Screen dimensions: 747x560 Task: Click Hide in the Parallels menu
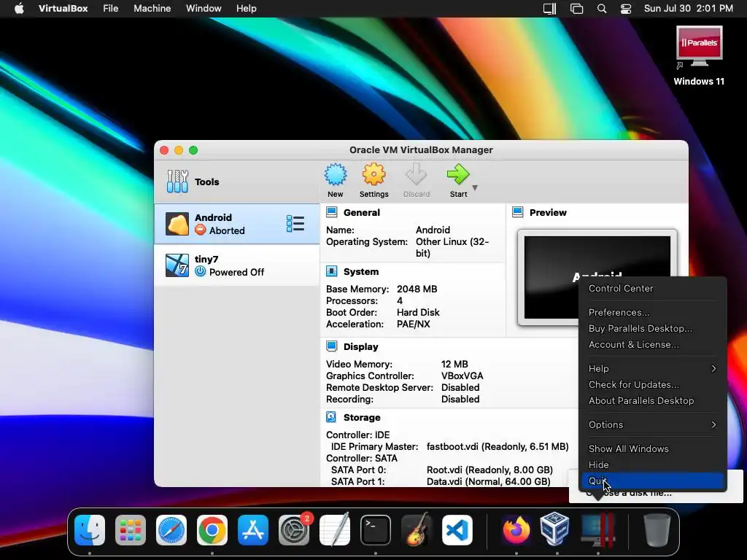[x=598, y=464]
